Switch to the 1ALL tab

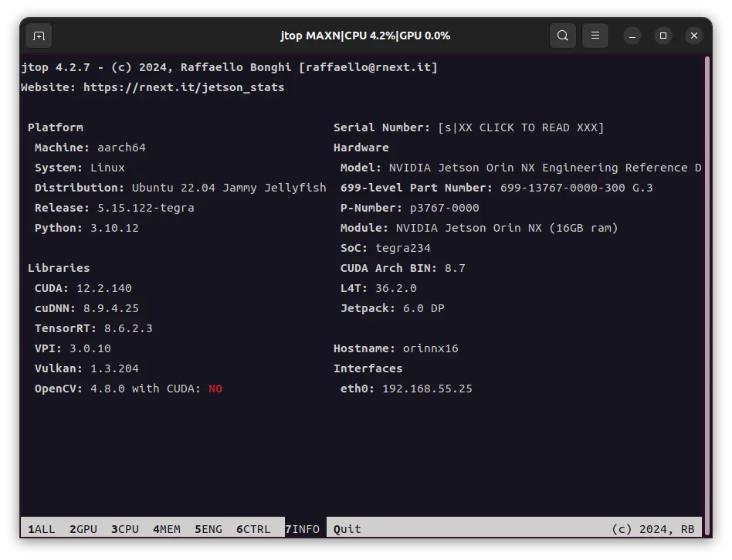pos(42,529)
